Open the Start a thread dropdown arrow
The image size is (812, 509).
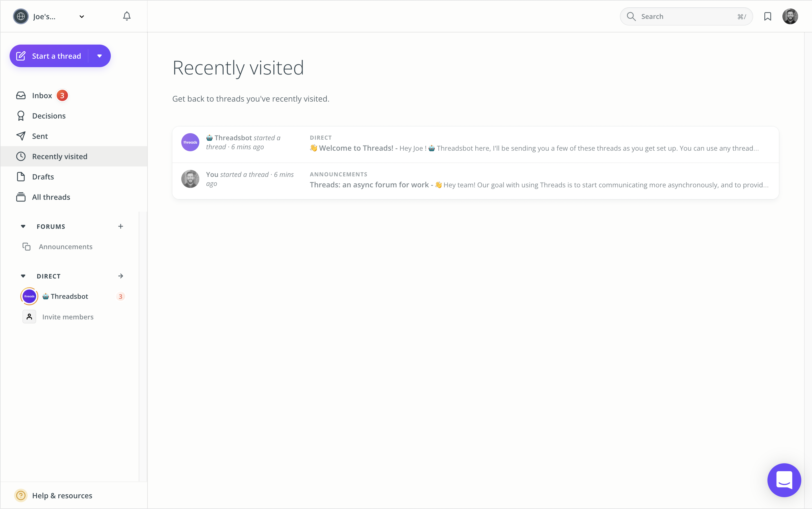[99, 56]
